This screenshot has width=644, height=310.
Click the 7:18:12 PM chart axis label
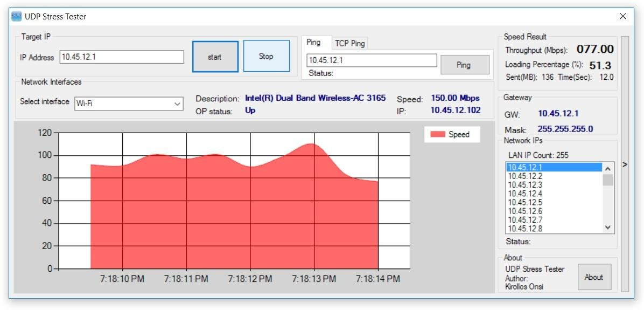(250, 279)
